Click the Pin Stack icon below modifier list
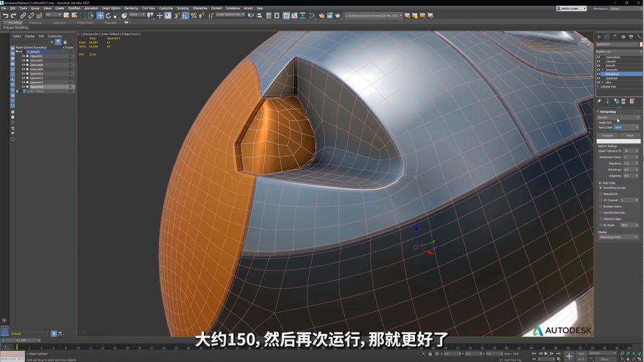This screenshot has width=644, height=362. pyautogui.click(x=599, y=101)
